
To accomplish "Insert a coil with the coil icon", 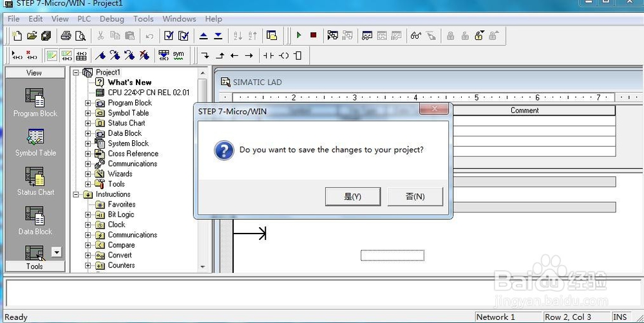I will click(x=284, y=55).
